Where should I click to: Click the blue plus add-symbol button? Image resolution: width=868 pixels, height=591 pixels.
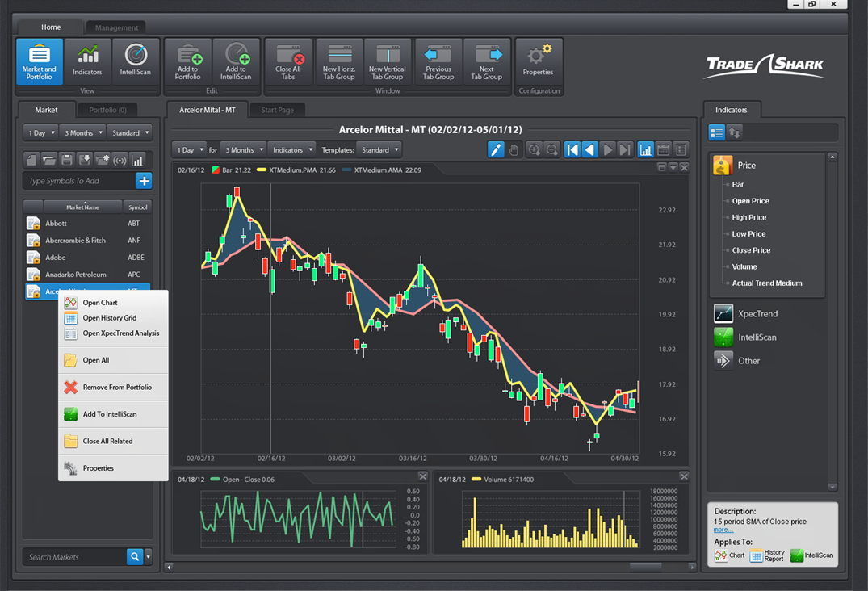point(144,181)
